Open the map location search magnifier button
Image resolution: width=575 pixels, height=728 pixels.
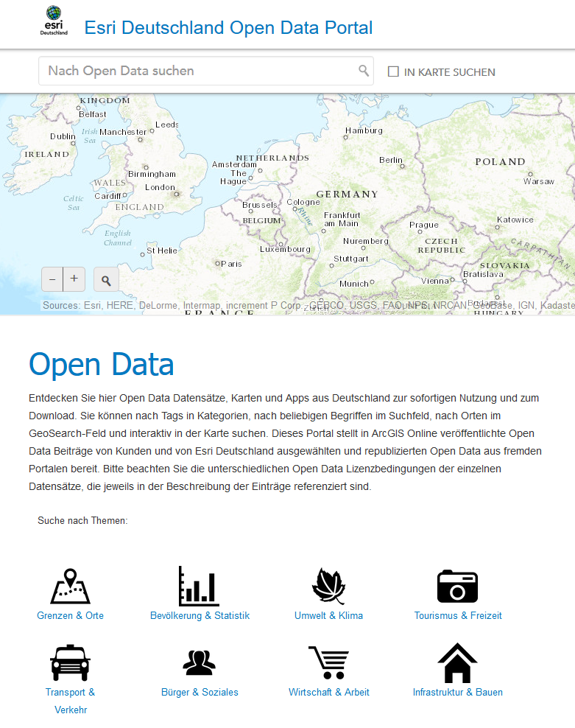(106, 280)
